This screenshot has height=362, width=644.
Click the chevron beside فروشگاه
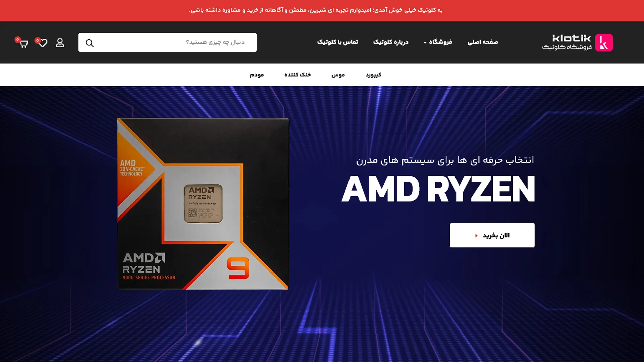coord(425,43)
